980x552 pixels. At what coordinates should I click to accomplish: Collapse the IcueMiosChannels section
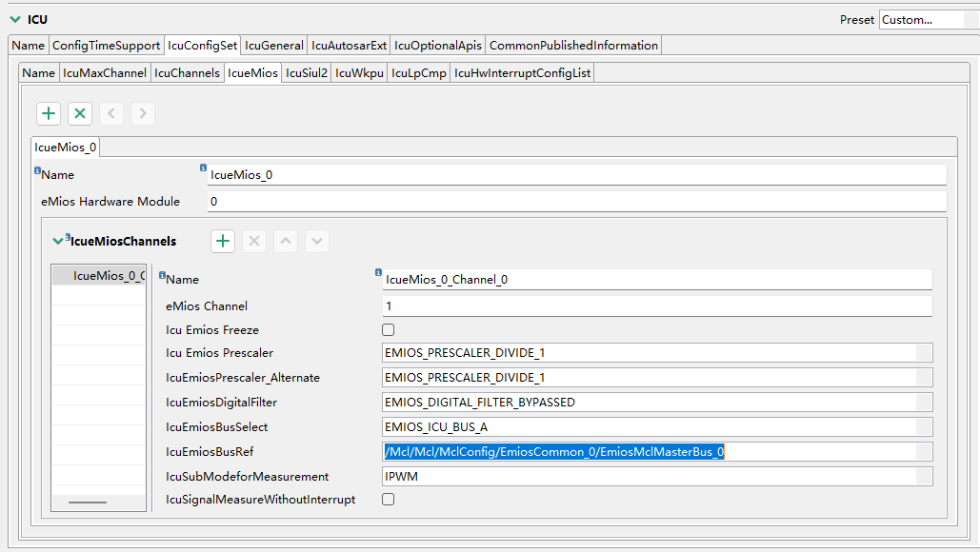tap(57, 241)
